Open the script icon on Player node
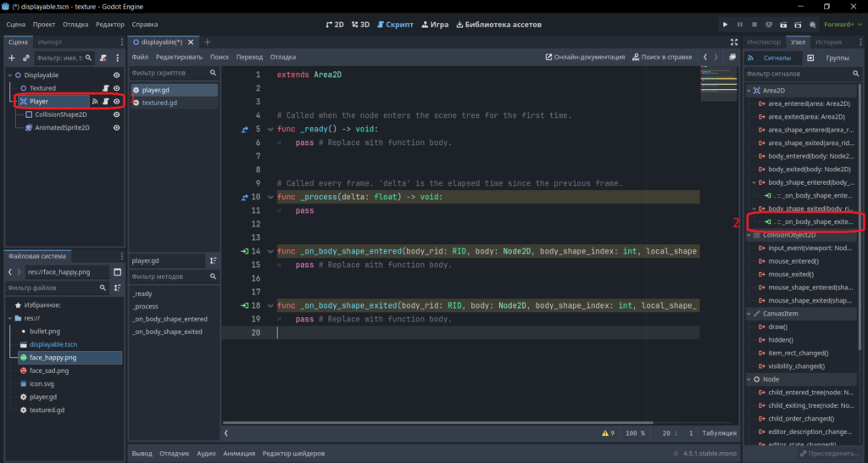 [106, 102]
